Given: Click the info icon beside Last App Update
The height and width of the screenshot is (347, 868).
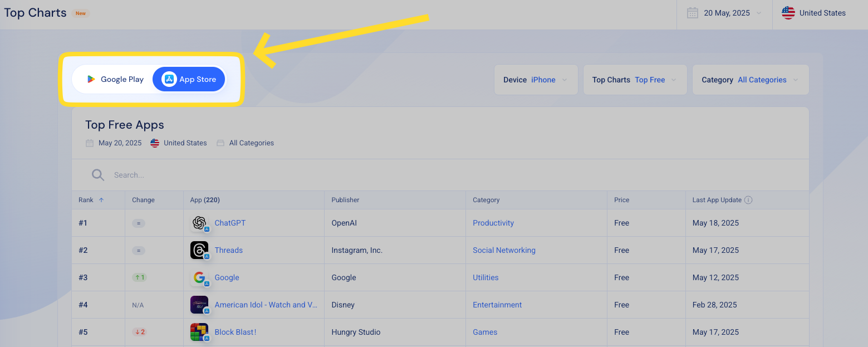Looking at the screenshot, I should [x=748, y=200].
